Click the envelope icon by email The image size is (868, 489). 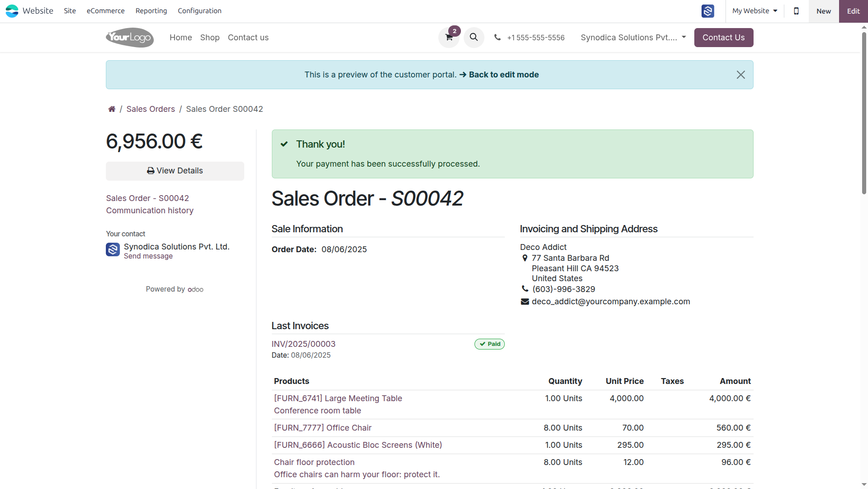pyautogui.click(x=525, y=302)
